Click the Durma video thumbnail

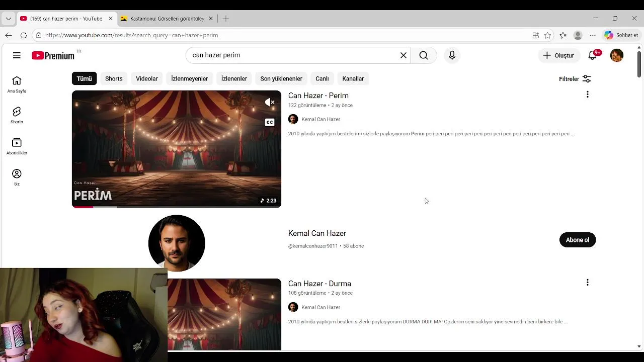pos(224,314)
